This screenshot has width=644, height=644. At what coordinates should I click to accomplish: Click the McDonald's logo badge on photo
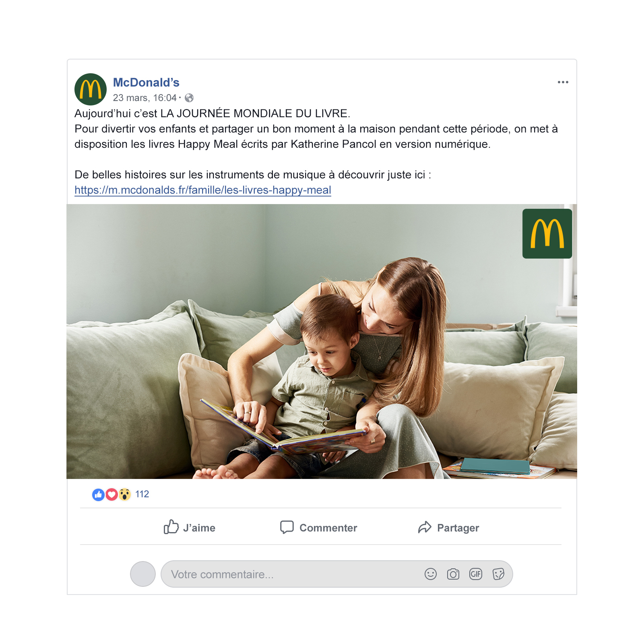547,233
